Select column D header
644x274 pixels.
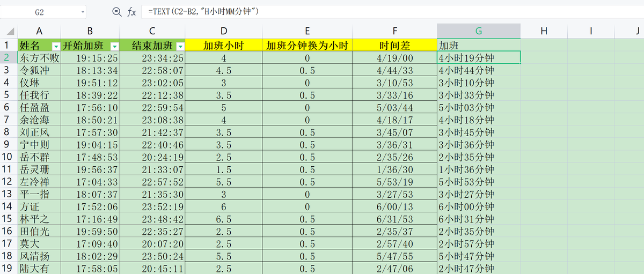click(x=223, y=31)
